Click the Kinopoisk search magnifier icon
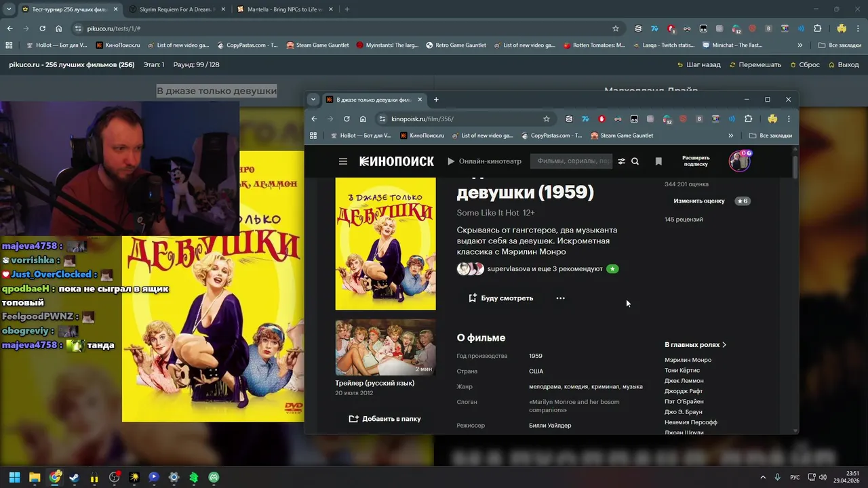This screenshot has width=868, height=488. [x=635, y=161]
